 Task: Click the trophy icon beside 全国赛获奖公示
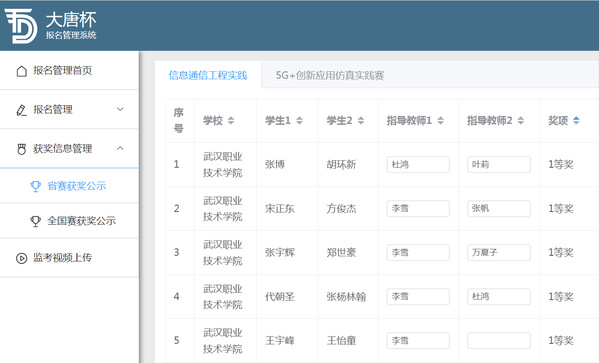coord(36,221)
